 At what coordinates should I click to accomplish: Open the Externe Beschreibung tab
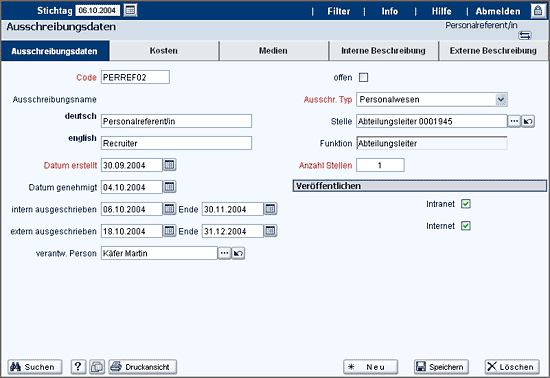[493, 51]
